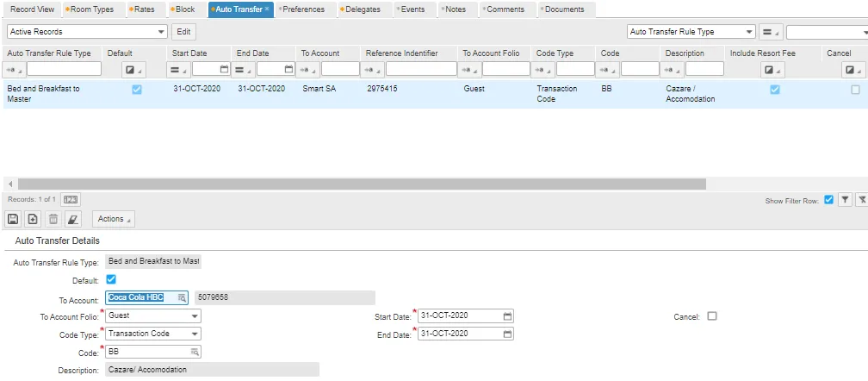Click the To Account Coca Cola HBC field
The height and width of the screenshot is (381, 868).
[x=146, y=298]
